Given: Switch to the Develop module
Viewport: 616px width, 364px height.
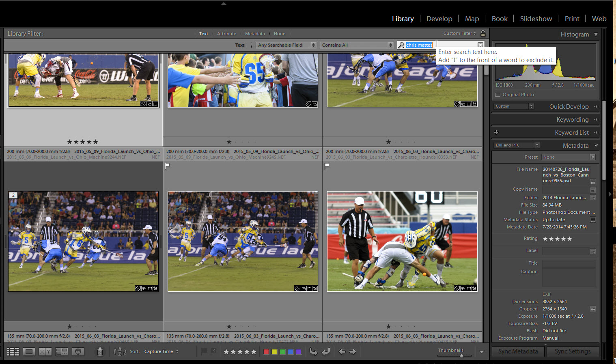Looking at the screenshot, I should tap(439, 19).
